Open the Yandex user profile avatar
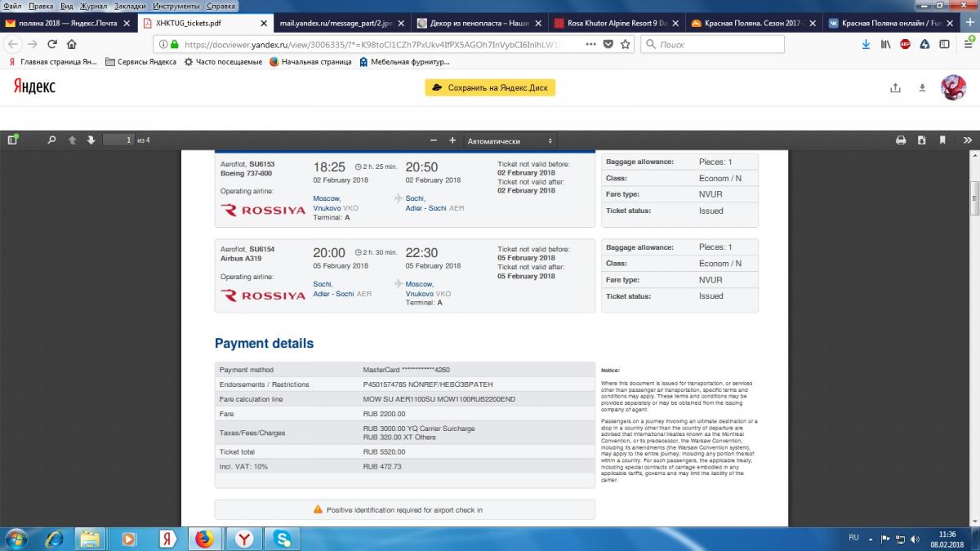Viewport: 980px width, 551px height. tap(954, 87)
